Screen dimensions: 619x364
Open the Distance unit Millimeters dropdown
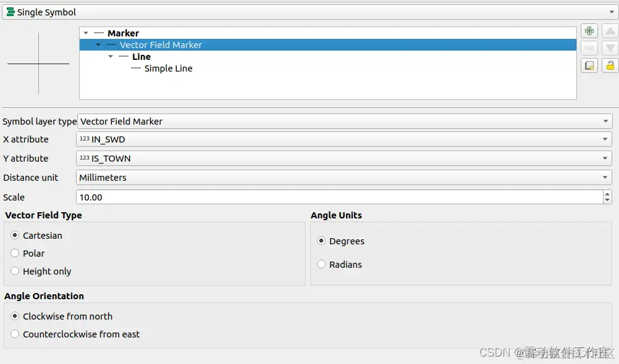point(344,178)
